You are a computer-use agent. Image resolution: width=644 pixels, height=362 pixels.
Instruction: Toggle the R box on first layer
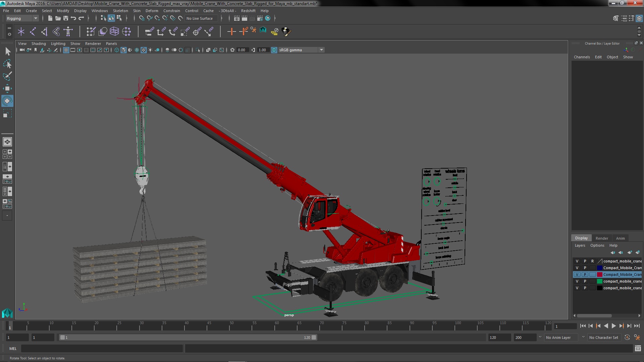point(592,261)
